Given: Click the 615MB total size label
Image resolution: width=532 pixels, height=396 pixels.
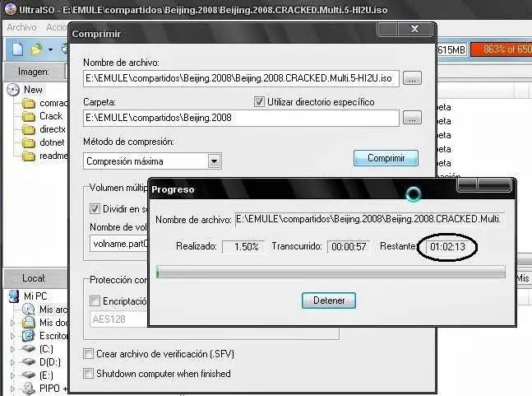Looking at the screenshot, I should [451, 50].
